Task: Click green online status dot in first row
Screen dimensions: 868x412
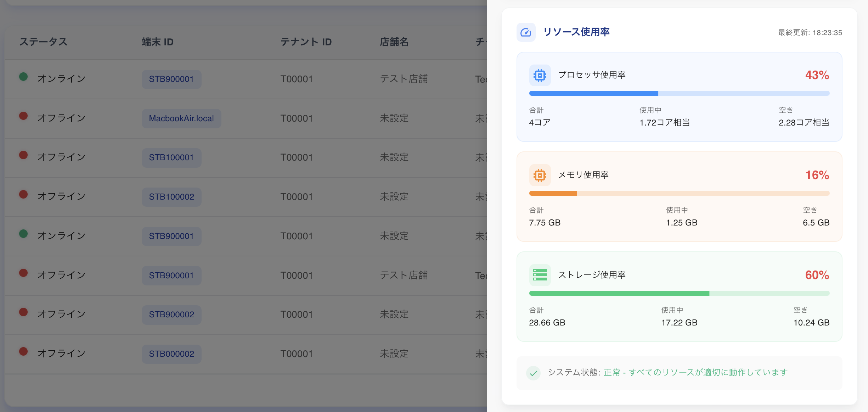Action: [23, 77]
